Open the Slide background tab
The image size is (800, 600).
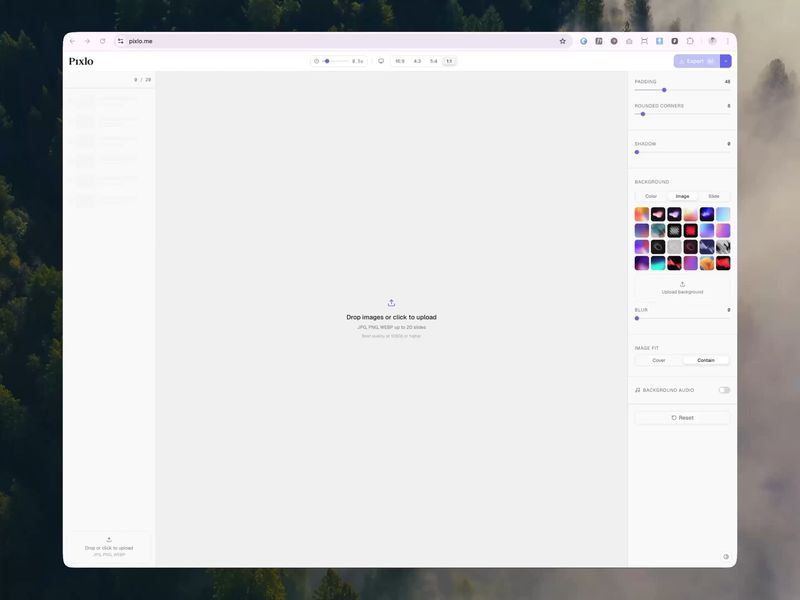713,196
